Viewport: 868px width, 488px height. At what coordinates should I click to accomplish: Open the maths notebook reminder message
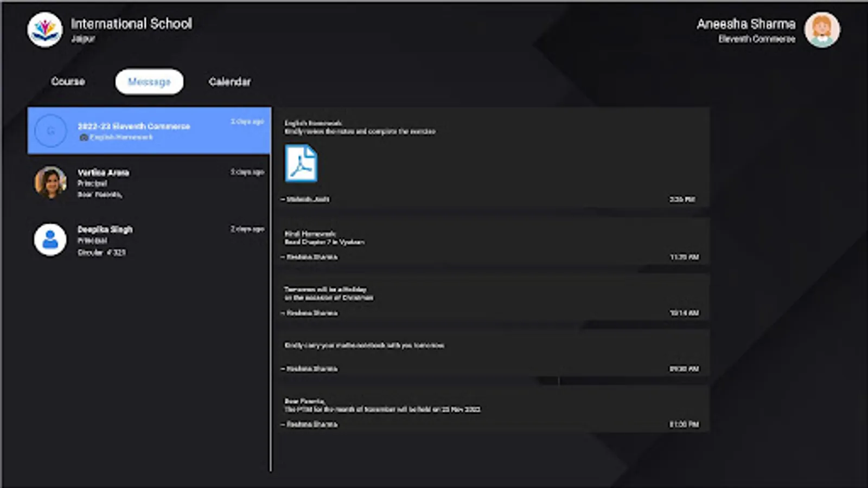493,354
